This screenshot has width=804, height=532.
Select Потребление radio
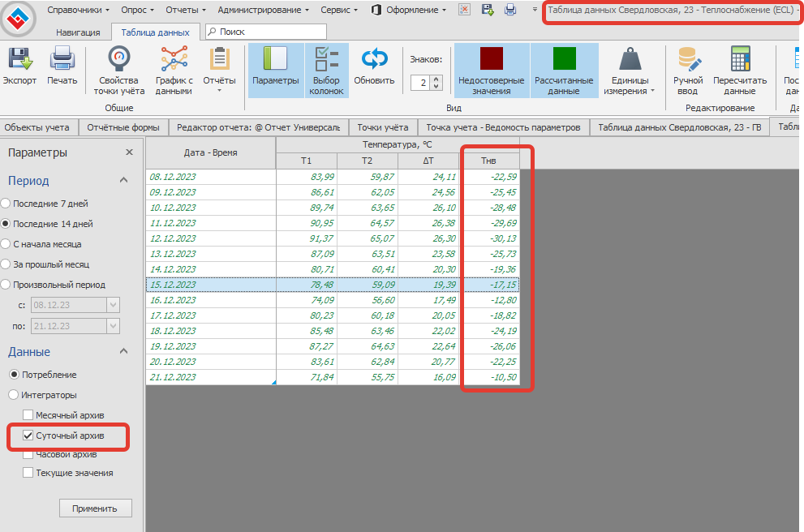pos(15,375)
